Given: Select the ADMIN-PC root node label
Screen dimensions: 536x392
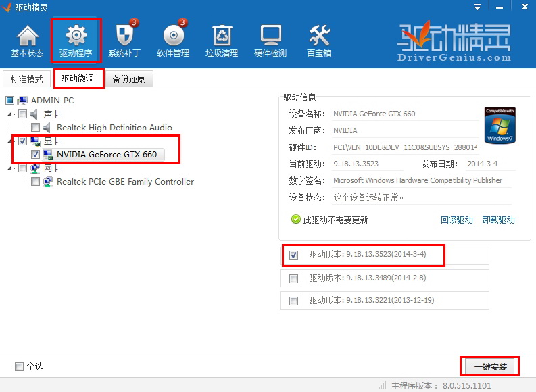Looking at the screenshot, I should pos(52,101).
